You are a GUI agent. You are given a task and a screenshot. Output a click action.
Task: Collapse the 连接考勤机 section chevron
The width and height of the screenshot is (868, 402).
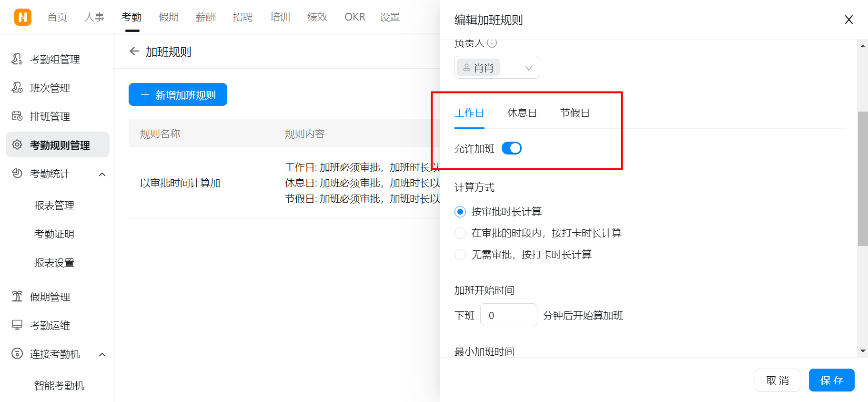click(x=102, y=354)
